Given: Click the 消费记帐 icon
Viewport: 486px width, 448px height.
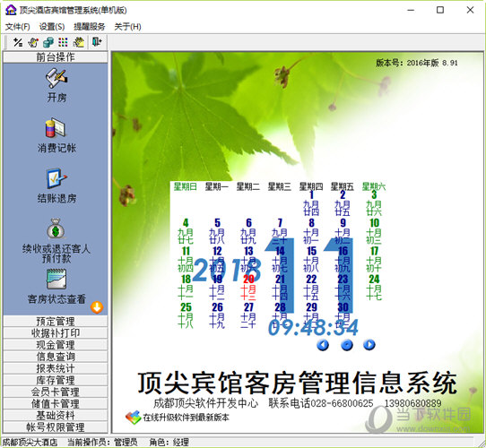Looking at the screenshot, I should tap(56, 127).
